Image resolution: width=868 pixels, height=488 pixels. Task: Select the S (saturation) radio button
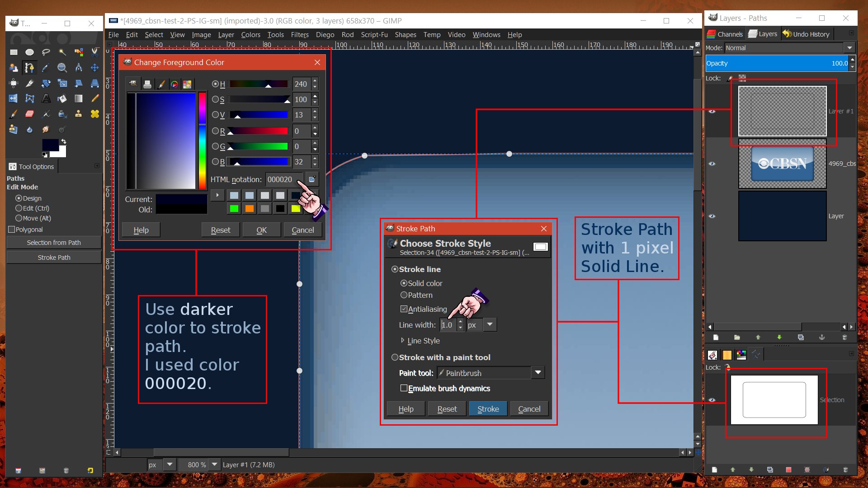pos(215,99)
